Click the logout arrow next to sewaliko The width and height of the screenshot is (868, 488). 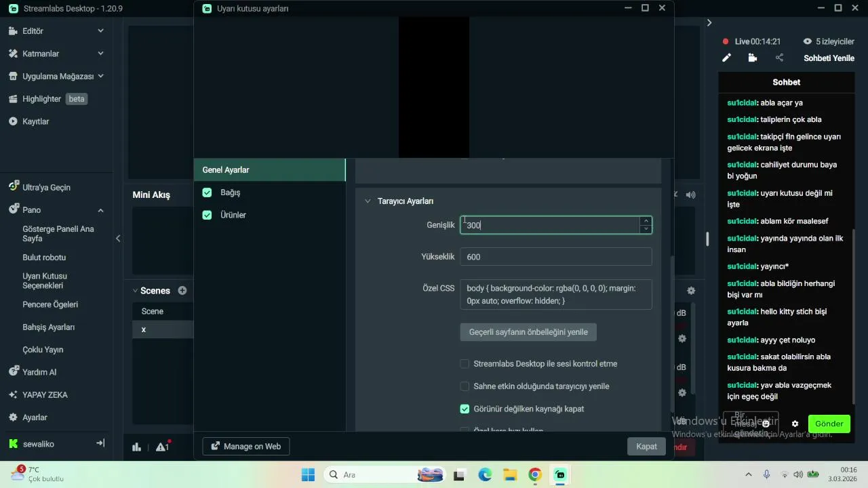tap(100, 443)
